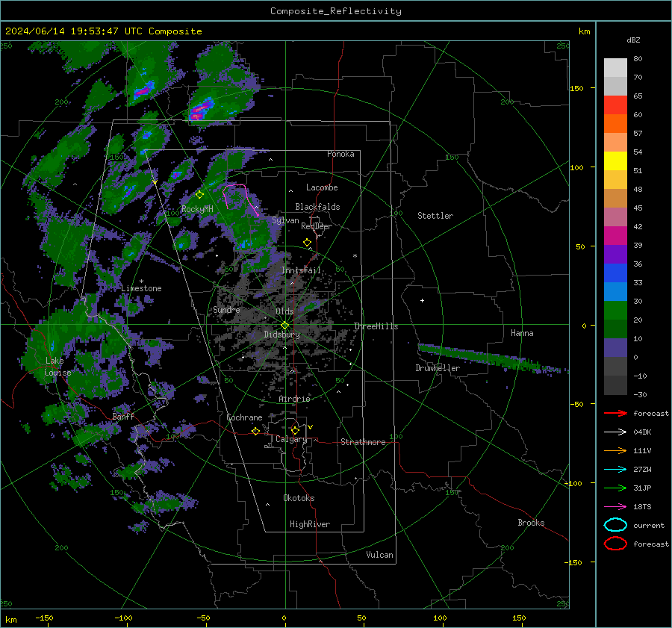Click the Sundre city label
672x628 pixels.
coord(226,310)
